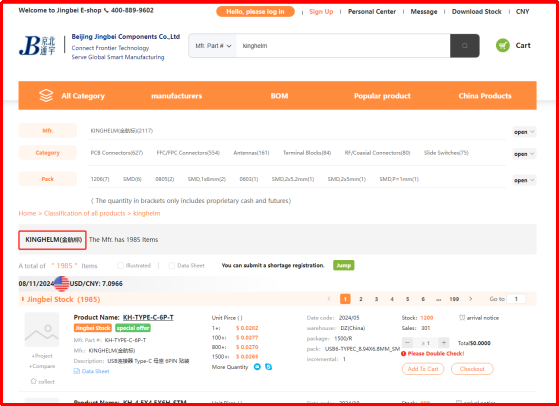560x406 pixels.
Task: Go to page 2
Action: coord(361,299)
